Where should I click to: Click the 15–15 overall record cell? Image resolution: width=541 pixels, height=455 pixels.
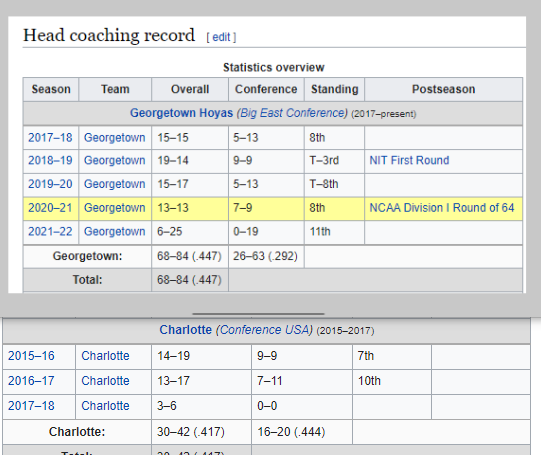tap(190, 138)
